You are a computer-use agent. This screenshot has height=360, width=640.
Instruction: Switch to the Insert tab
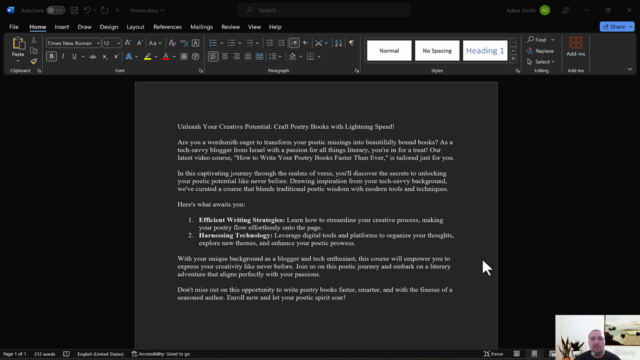[62, 27]
